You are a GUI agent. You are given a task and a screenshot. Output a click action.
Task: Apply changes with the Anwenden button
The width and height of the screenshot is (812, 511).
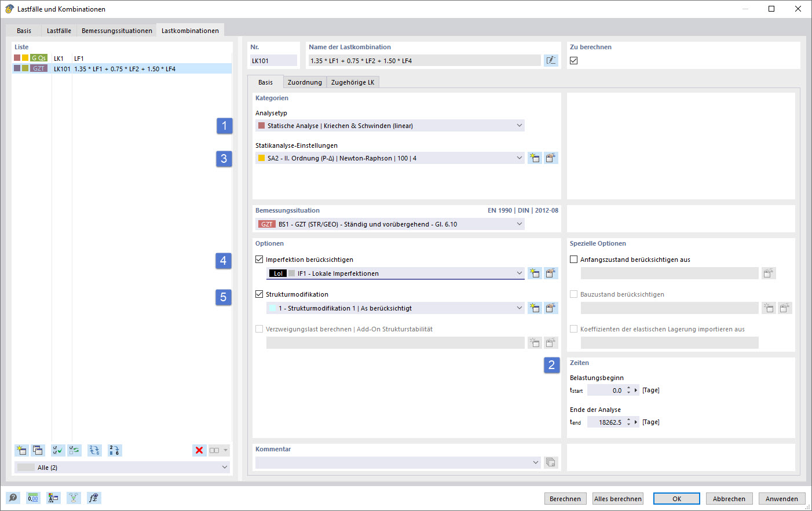coord(782,498)
